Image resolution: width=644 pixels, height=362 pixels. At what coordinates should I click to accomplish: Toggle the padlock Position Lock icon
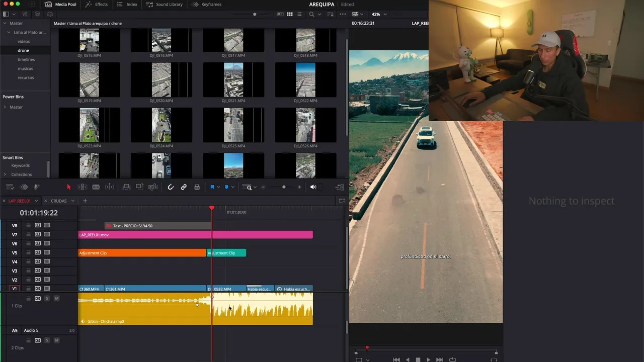point(197,187)
